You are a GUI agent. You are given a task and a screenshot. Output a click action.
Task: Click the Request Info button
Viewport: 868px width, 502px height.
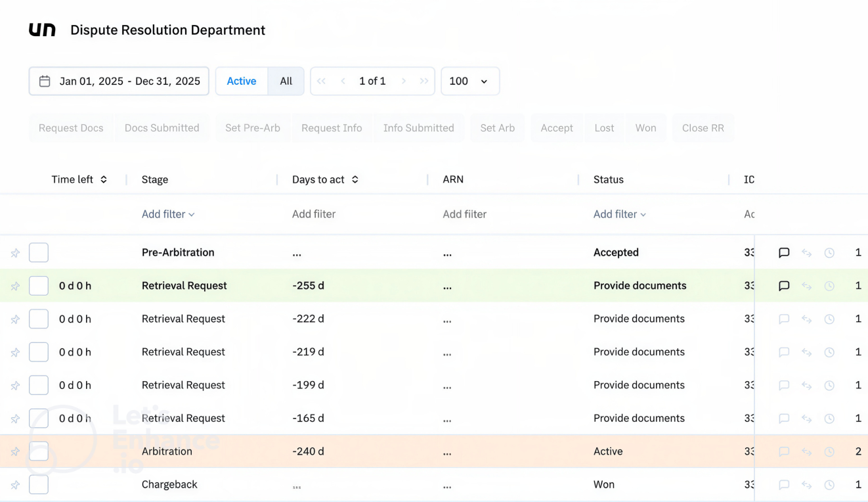[x=332, y=128]
